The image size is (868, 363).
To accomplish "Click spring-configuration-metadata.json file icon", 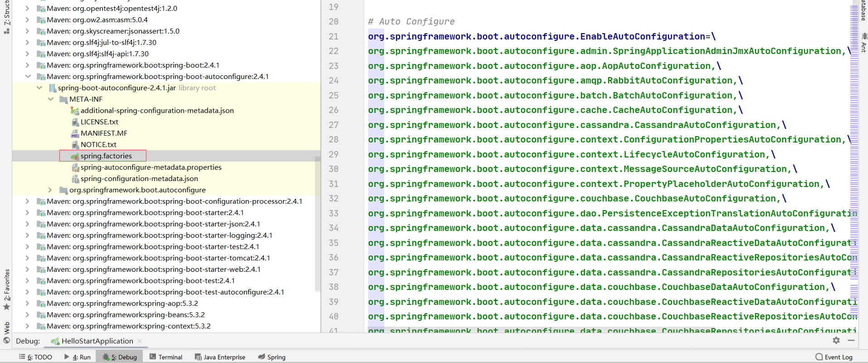I will tap(75, 179).
